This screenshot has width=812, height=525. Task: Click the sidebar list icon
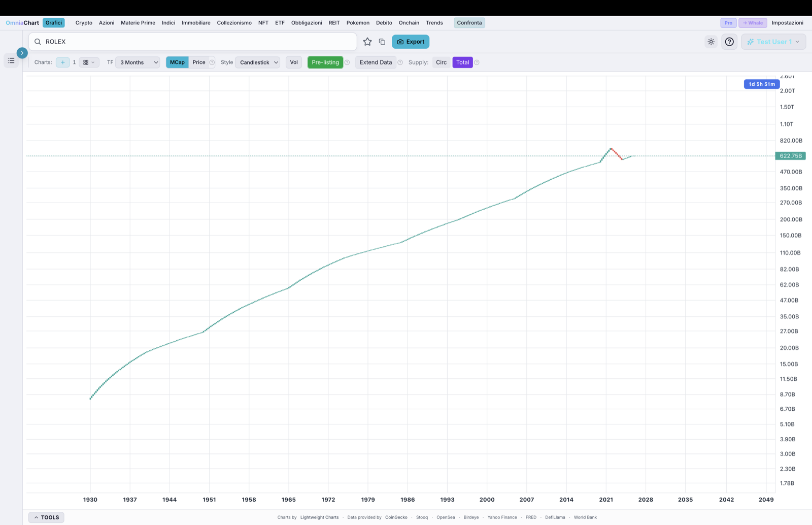click(x=11, y=60)
